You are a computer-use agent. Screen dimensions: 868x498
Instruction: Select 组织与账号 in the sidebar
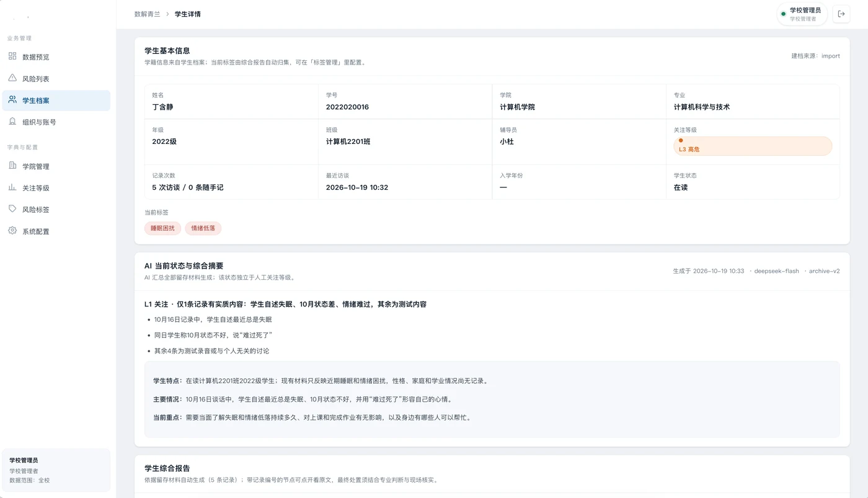(56, 122)
